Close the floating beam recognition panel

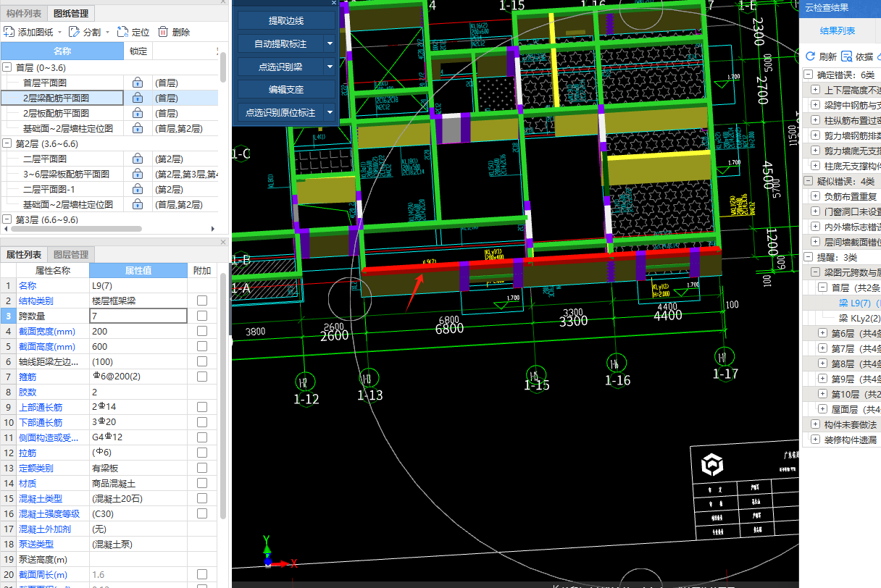pos(334,3)
